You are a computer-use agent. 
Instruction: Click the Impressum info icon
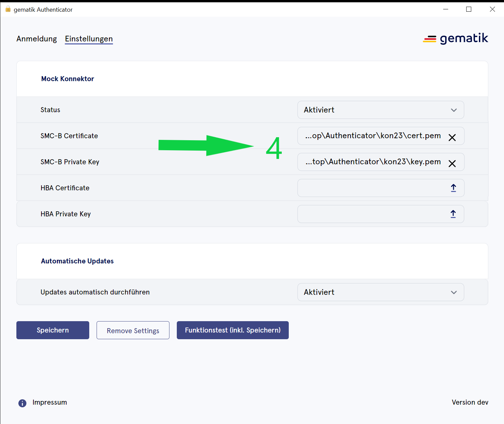click(x=22, y=403)
